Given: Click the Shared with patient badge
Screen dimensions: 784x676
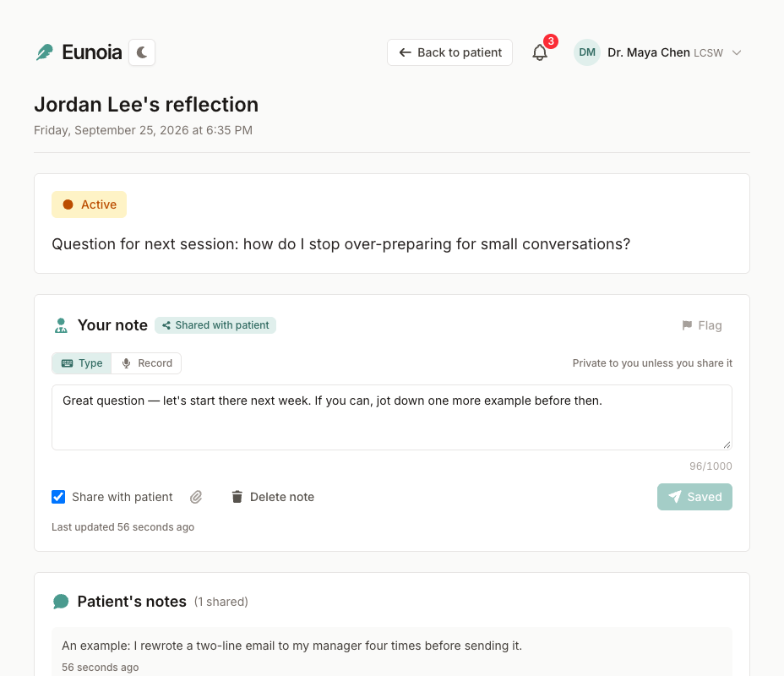Looking at the screenshot, I should click(x=215, y=325).
